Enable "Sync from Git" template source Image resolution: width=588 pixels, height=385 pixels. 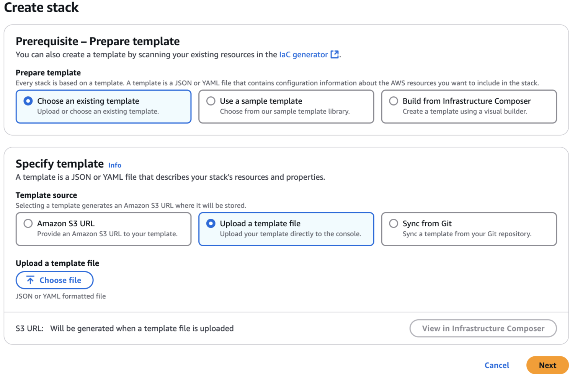[x=394, y=223]
